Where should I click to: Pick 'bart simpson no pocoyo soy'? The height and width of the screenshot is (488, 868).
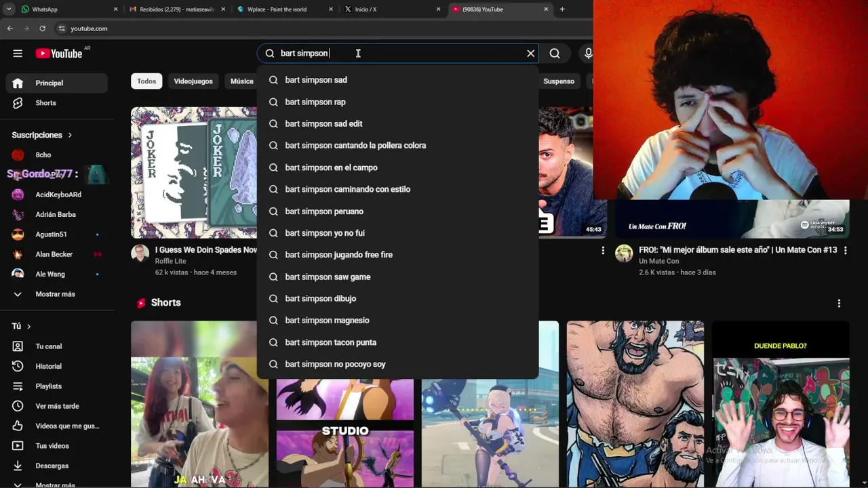(x=397, y=364)
